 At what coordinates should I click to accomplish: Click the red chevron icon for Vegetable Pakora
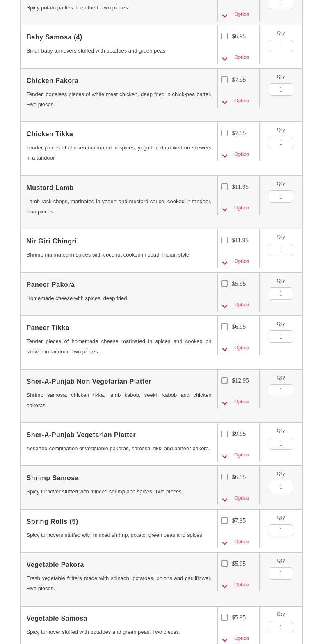click(224, 587)
